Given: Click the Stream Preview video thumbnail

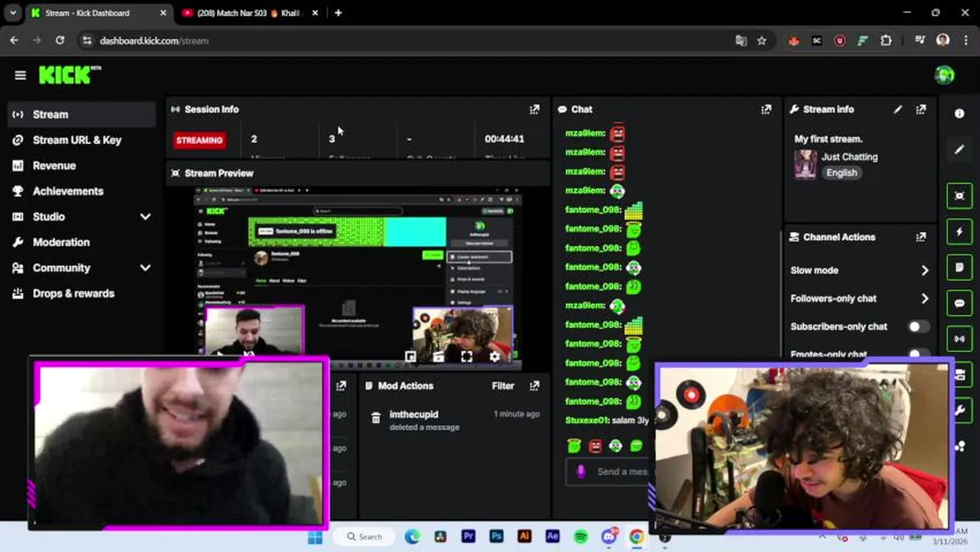Looking at the screenshot, I should click(357, 277).
